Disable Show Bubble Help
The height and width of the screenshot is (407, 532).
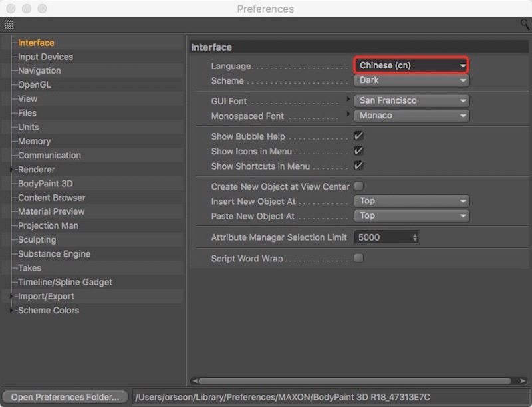(x=358, y=137)
